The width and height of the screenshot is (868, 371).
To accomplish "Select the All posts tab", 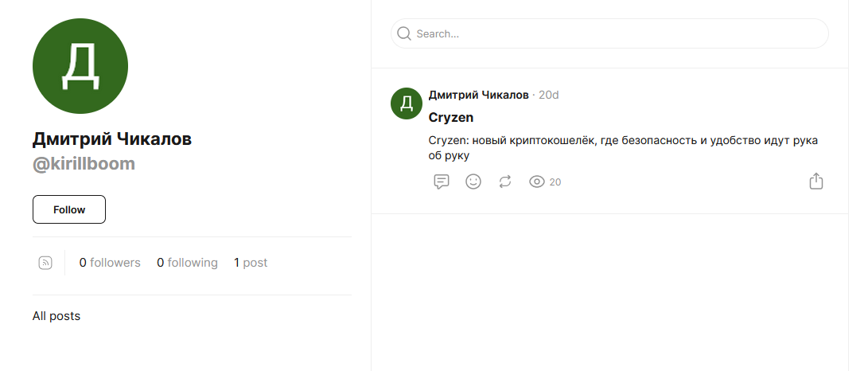I will [x=56, y=316].
